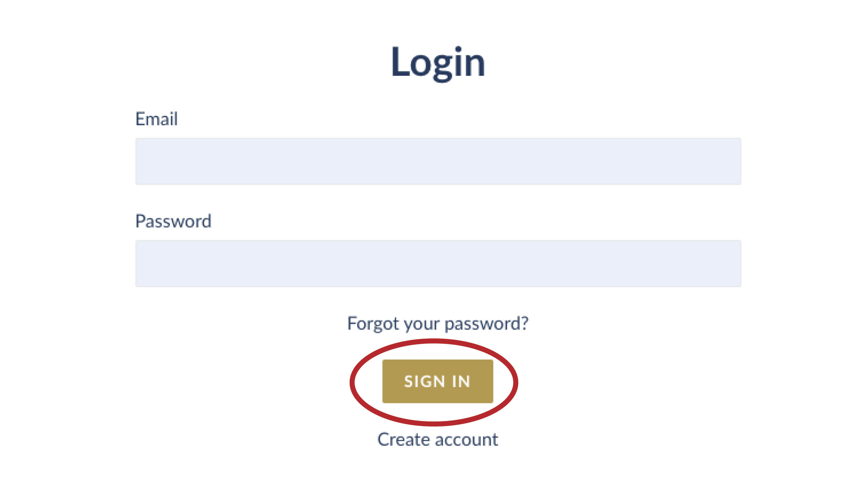The width and height of the screenshot is (868, 496).
Task: Click the Email input field
Action: [438, 161]
